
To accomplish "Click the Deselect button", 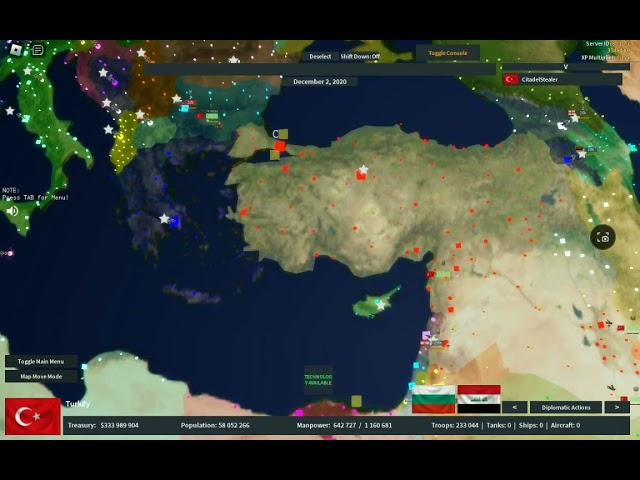I will click(x=320, y=57).
